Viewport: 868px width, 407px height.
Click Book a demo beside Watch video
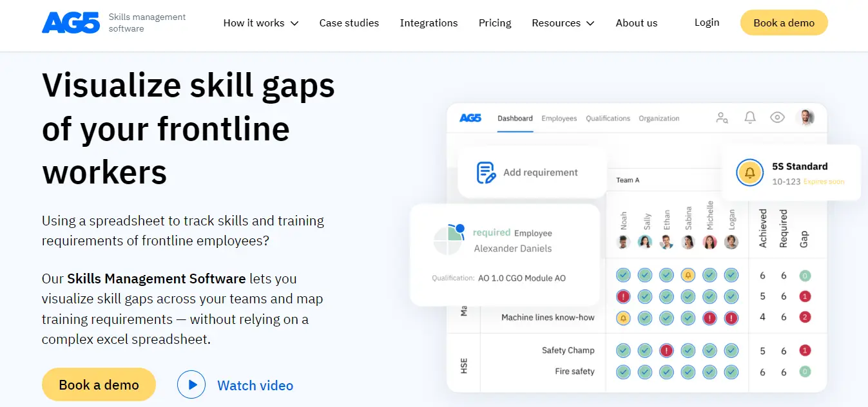point(99,385)
